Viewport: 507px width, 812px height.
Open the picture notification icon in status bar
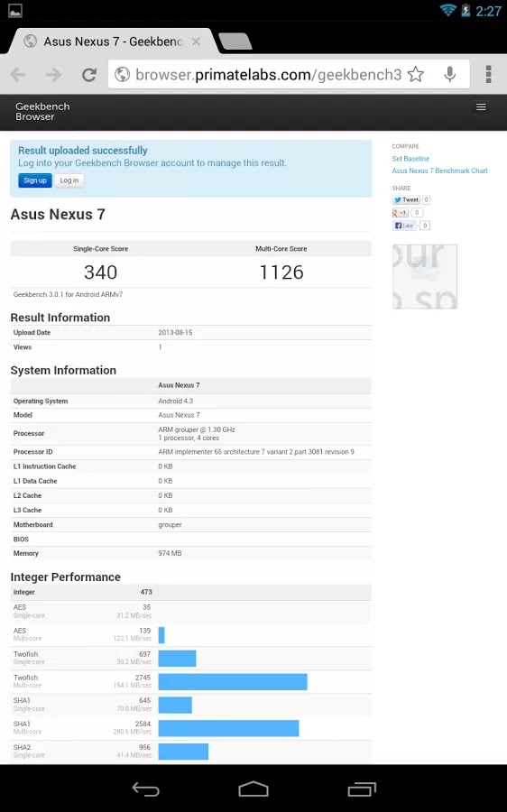[x=15, y=10]
